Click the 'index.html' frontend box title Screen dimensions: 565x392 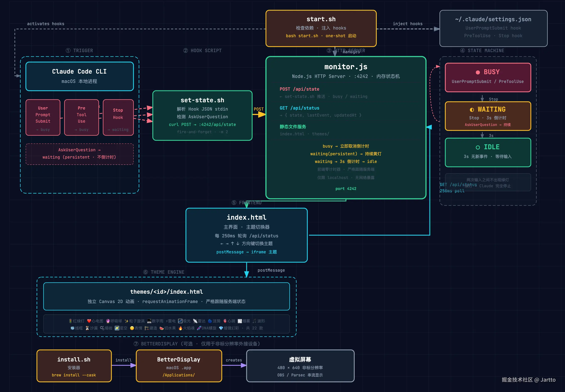click(x=247, y=217)
